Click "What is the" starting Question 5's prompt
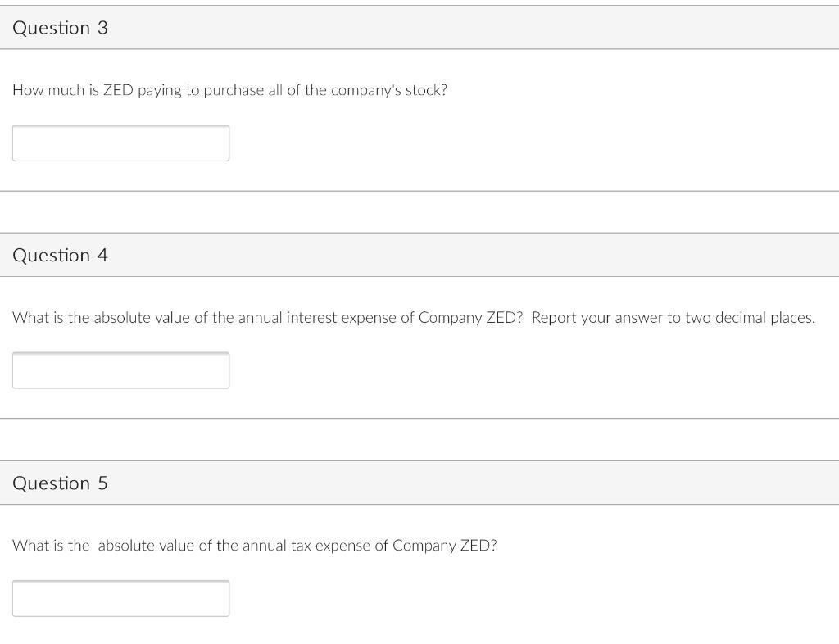The image size is (839, 644). pos(51,546)
